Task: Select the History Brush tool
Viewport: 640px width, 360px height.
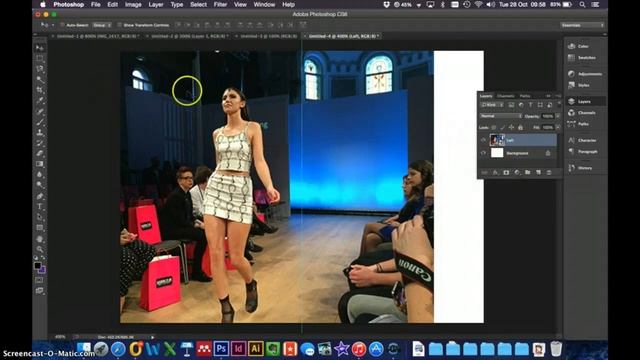Action: (40, 143)
